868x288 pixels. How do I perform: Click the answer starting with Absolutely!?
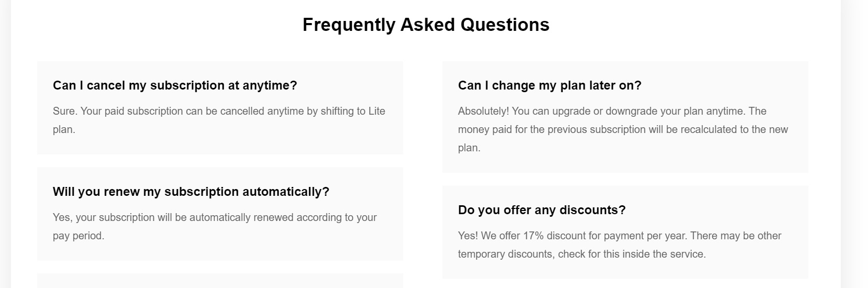pyautogui.click(x=623, y=129)
